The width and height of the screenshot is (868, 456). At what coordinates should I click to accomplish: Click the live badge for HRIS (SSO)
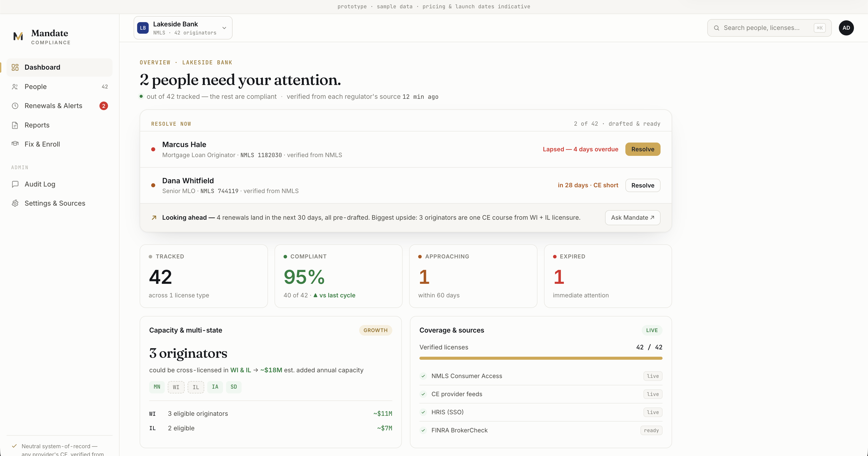pyautogui.click(x=653, y=412)
